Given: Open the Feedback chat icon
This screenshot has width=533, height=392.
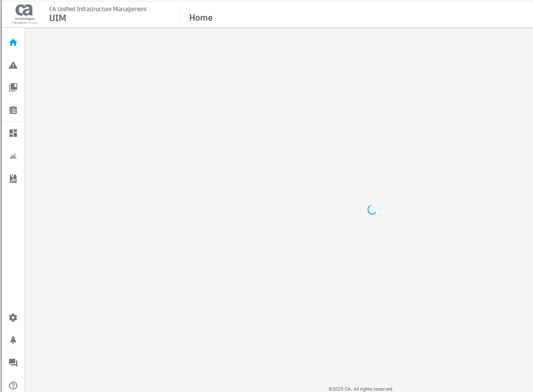Looking at the screenshot, I should pos(13,363).
